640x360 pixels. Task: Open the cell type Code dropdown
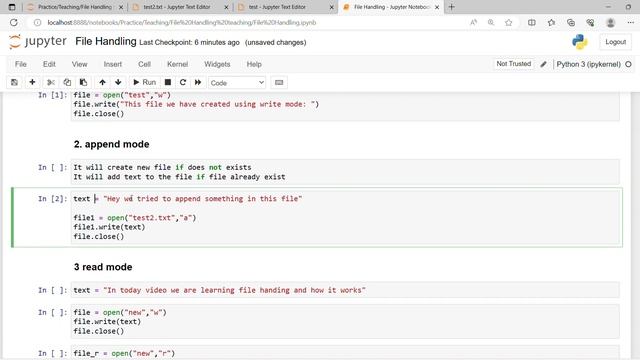click(x=237, y=83)
